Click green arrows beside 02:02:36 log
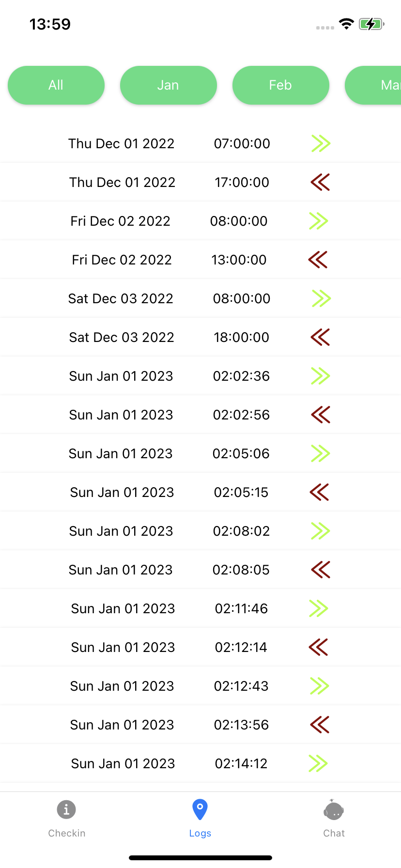This screenshot has width=401, height=868. click(321, 376)
